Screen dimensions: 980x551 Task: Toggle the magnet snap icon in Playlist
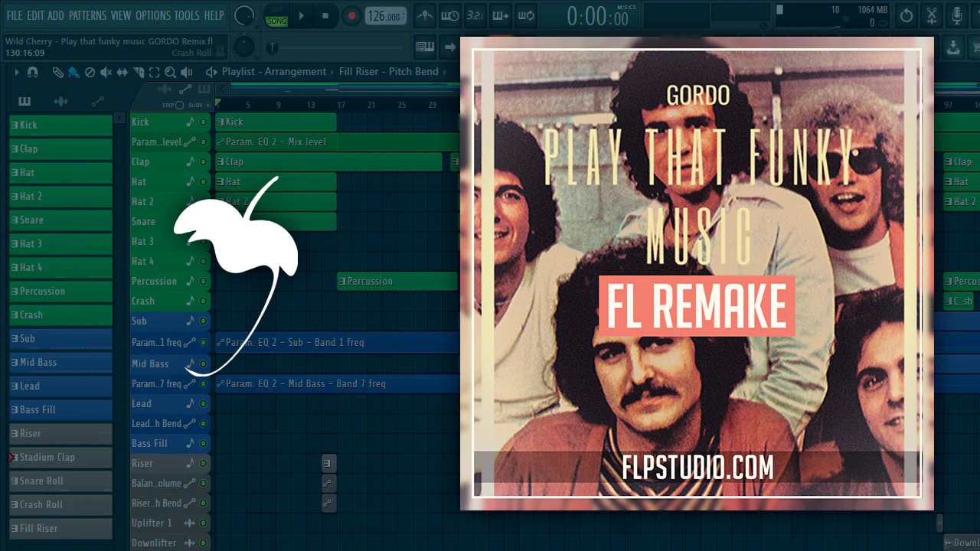(32, 72)
